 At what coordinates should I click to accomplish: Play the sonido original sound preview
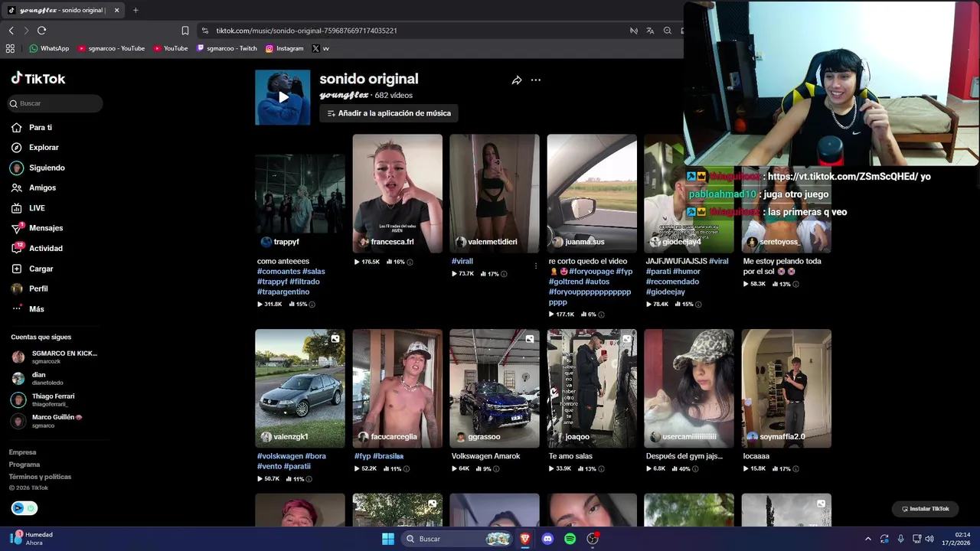[x=283, y=97]
